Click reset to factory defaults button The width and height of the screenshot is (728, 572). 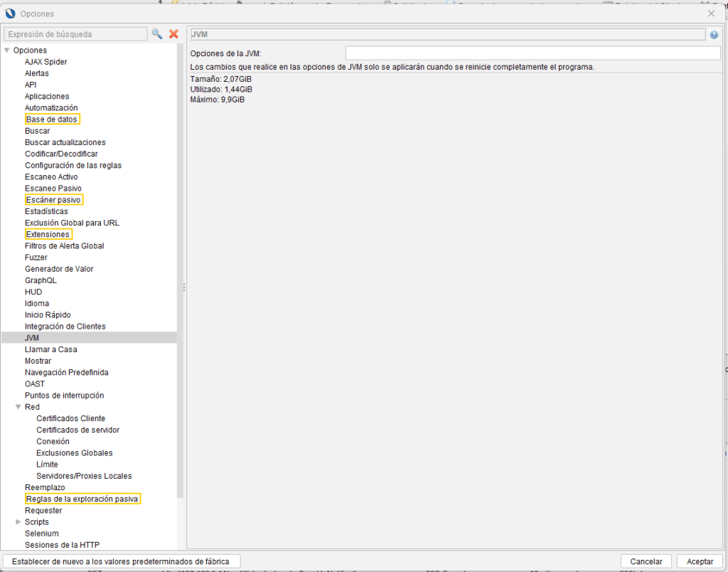(122, 561)
